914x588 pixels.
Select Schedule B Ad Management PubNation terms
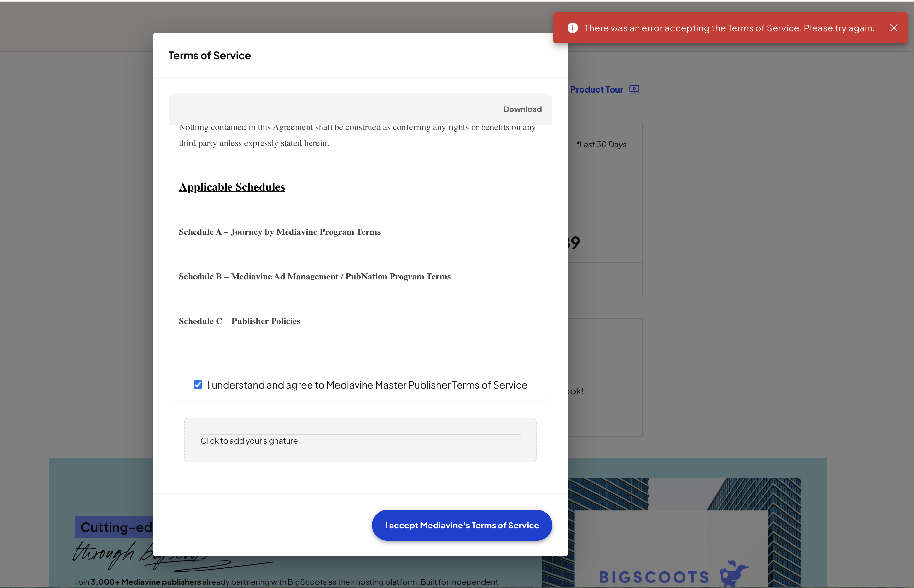314,277
